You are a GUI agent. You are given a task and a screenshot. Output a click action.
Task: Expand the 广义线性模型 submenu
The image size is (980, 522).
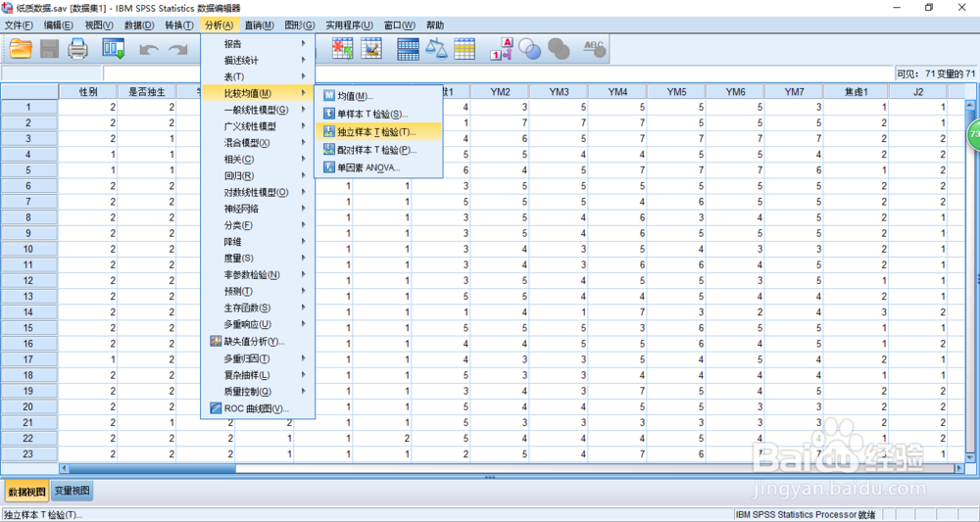258,126
